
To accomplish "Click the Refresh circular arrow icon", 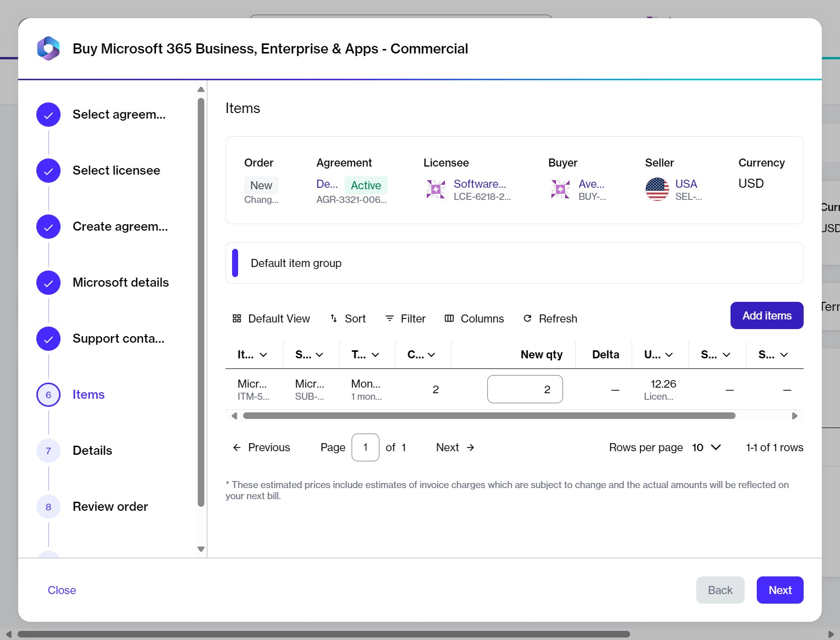I will [527, 318].
